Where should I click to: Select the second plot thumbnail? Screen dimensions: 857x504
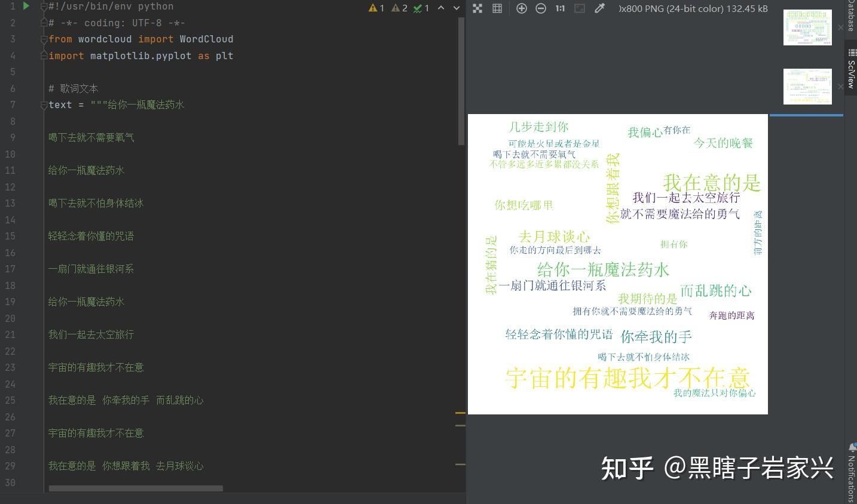pyautogui.click(x=807, y=87)
